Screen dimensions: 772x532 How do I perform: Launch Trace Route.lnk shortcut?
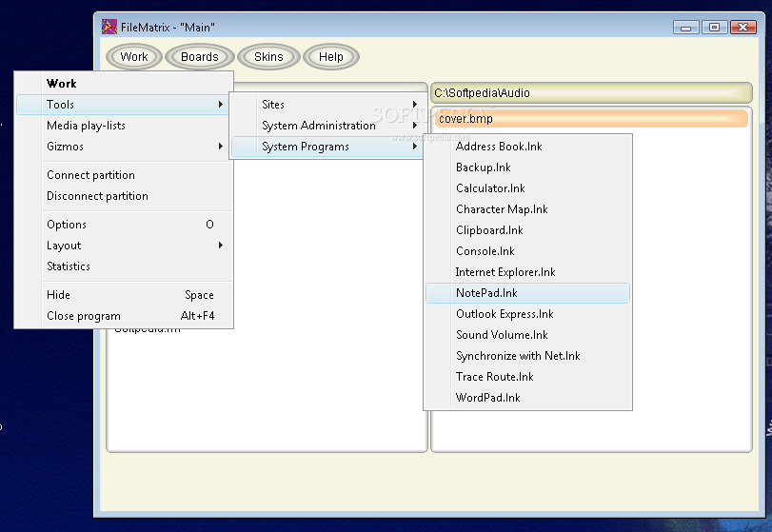527,377
